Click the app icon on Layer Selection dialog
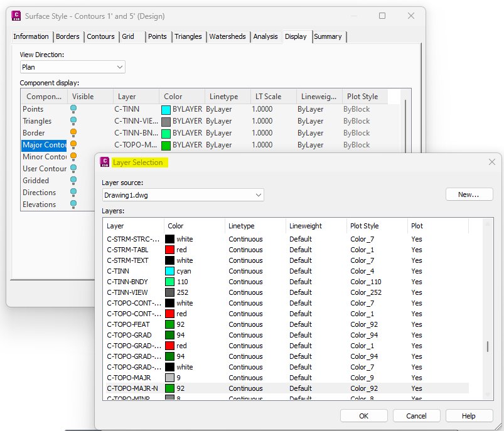 coord(105,162)
